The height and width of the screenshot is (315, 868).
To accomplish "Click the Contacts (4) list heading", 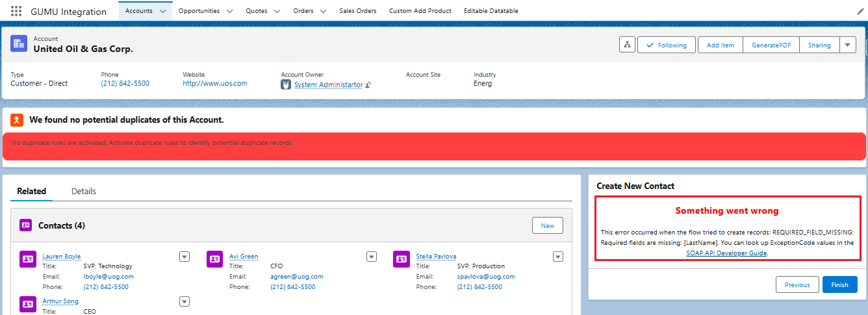I will 62,225.
